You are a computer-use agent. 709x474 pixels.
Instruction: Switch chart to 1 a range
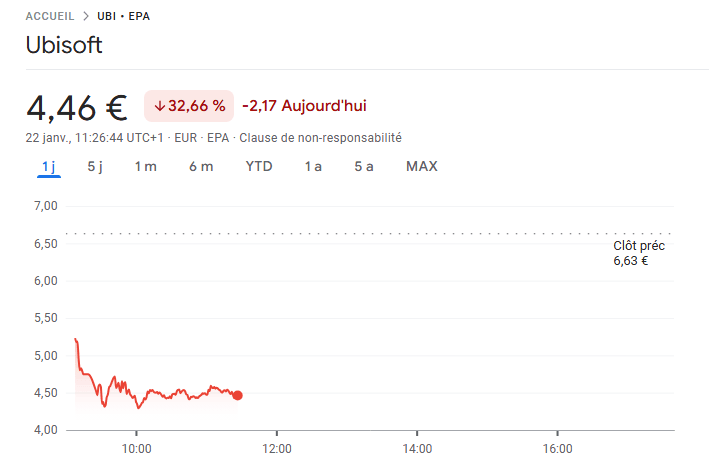point(313,166)
